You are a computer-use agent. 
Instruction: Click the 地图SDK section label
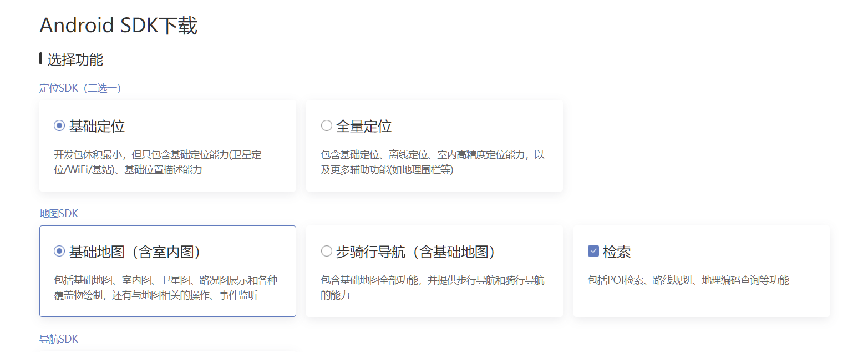pos(59,213)
